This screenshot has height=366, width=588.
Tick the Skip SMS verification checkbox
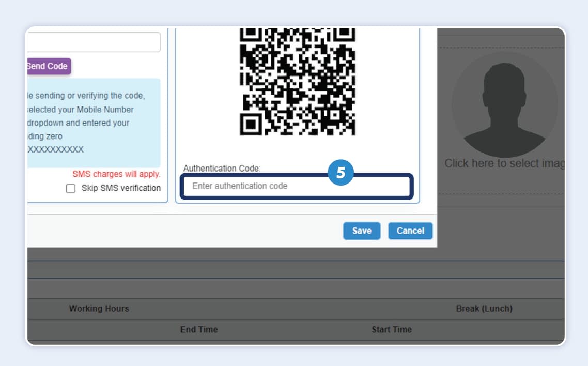[70, 188]
